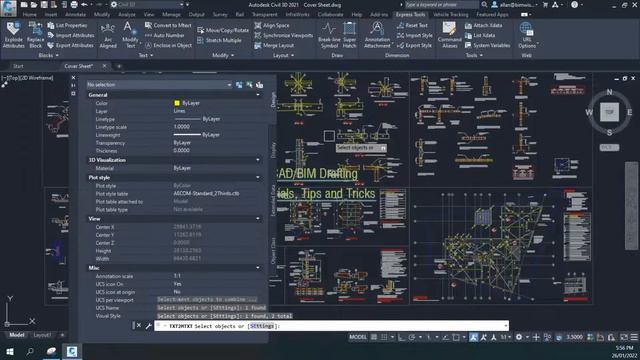The width and height of the screenshot is (640, 360).
Task: Toggle MODEL space button in status bar
Action: click(x=358, y=337)
